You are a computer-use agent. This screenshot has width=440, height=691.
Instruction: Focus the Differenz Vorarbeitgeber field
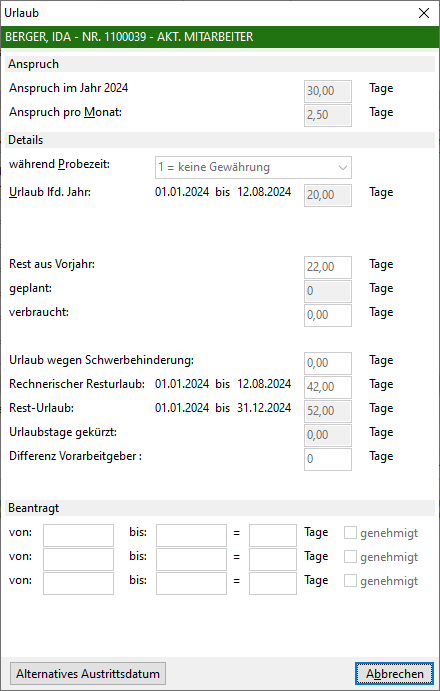(328, 459)
